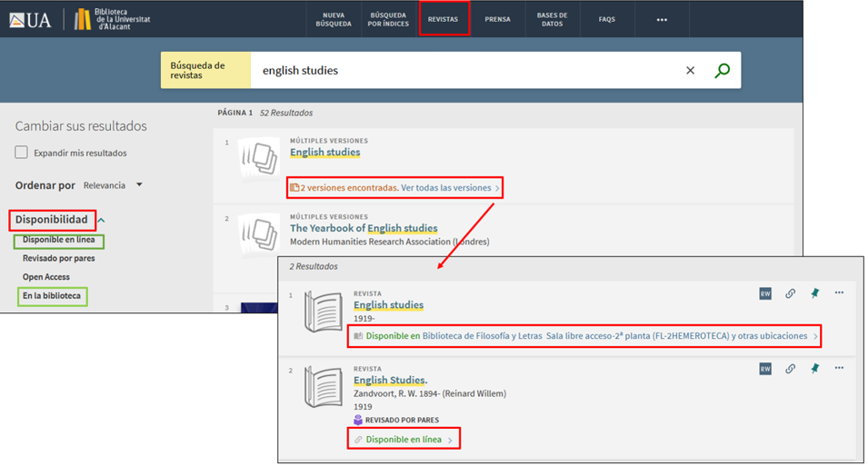The width and height of the screenshot is (868, 466).
Task: Open the Revistas menu item
Action: [444, 19]
